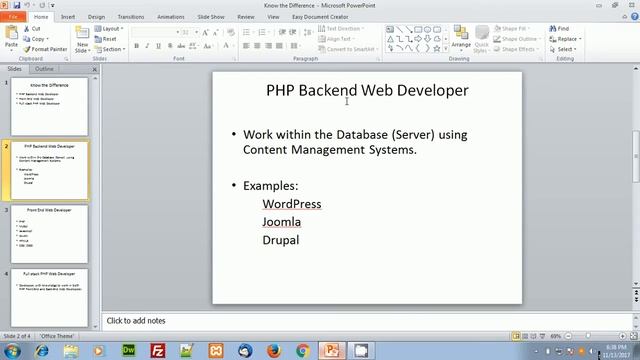
Task: Open FileZilla from the taskbar
Action: (x=158, y=350)
